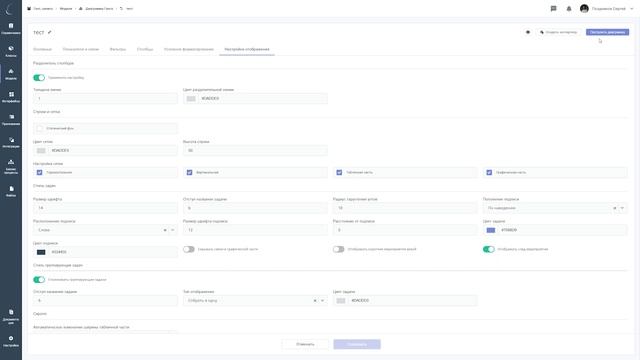Open the dark Цвет подписи color swatch
Image resolution: width=640 pixels, height=360 pixels.
point(41,252)
